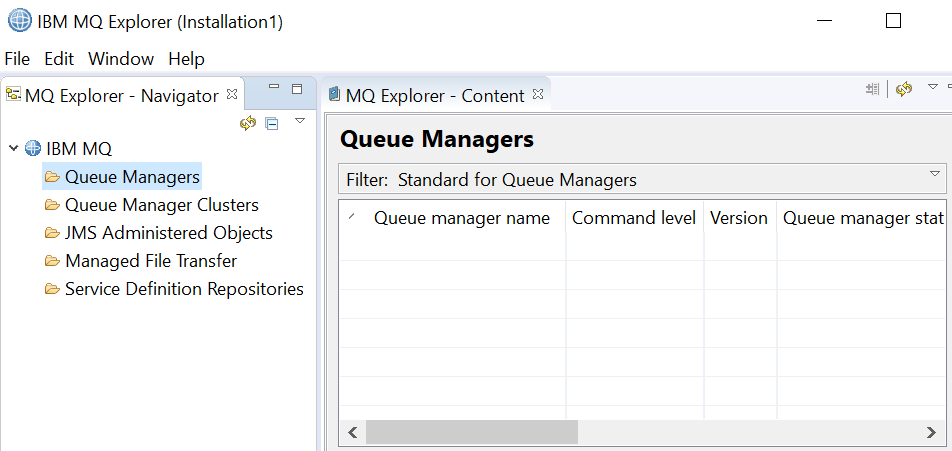The height and width of the screenshot is (451, 952).
Task: Open the Managed File Transfer folder
Action: coord(151,261)
